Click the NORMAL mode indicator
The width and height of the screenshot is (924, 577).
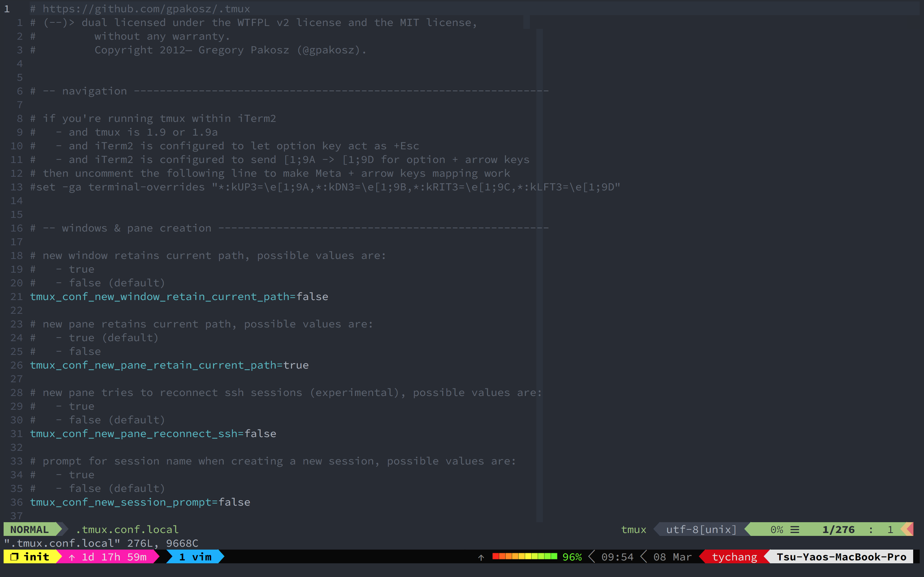pyautogui.click(x=30, y=530)
